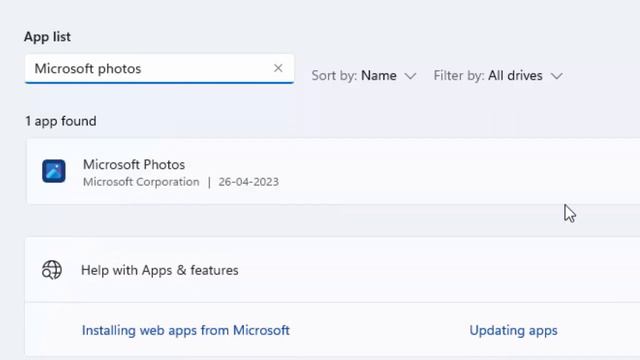Click the App list heading
640x360 pixels.
click(x=47, y=37)
